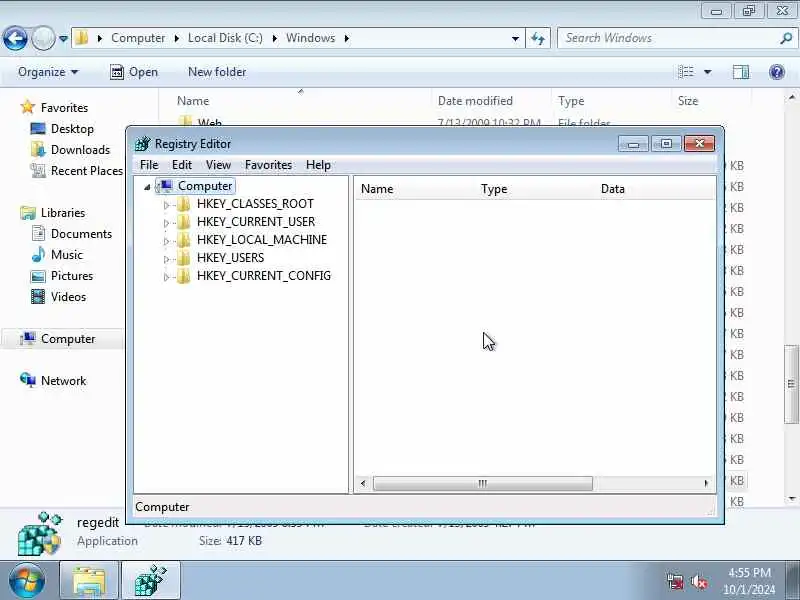The width and height of the screenshot is (800, 600).
Task: Open the Organize dropdown in Explorer
Action: click(48, 72)
